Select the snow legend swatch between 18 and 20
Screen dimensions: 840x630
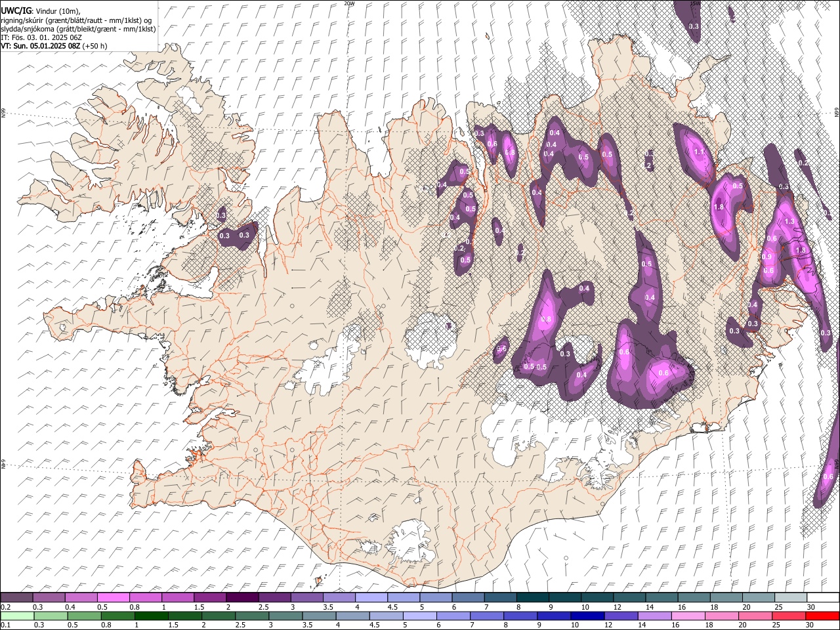[x=726, y=597]
